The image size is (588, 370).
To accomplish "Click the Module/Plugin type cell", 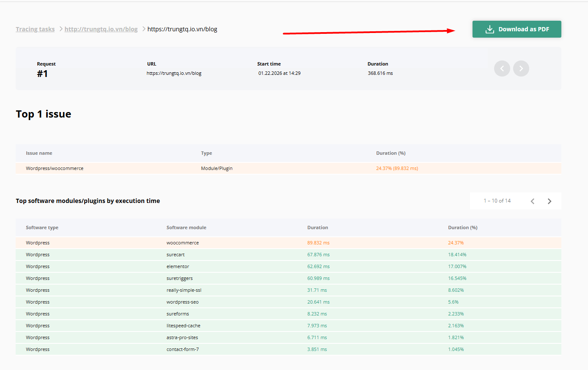I will 217,168.
